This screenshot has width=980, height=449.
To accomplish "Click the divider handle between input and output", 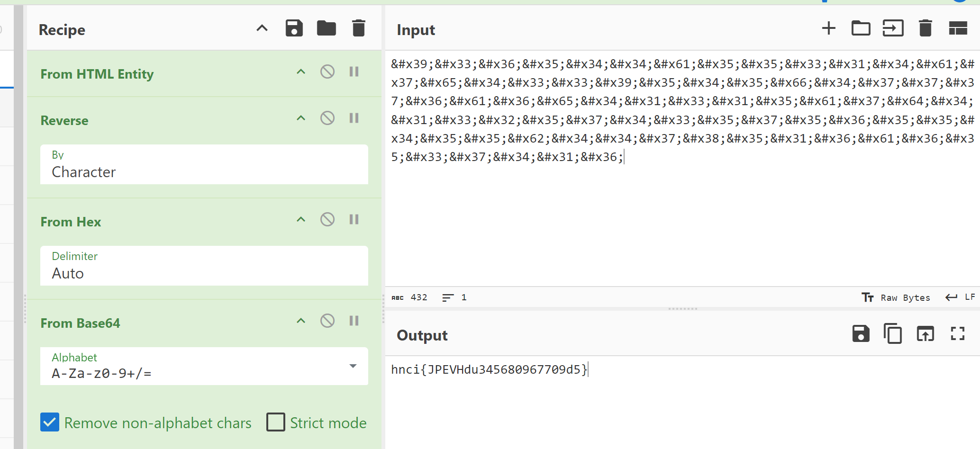I will pos(682,309).
